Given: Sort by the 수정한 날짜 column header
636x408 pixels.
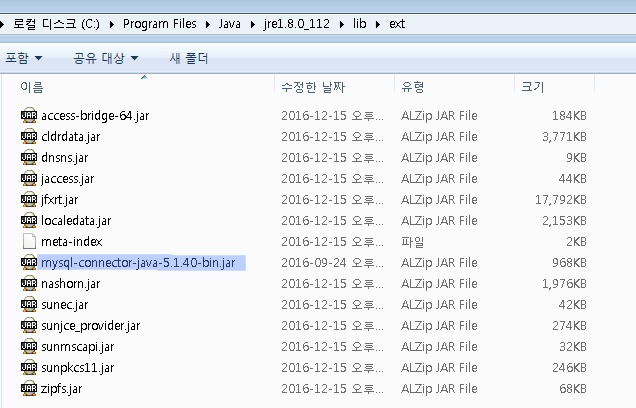Looking at the screenshot, I should pos(334,87).
